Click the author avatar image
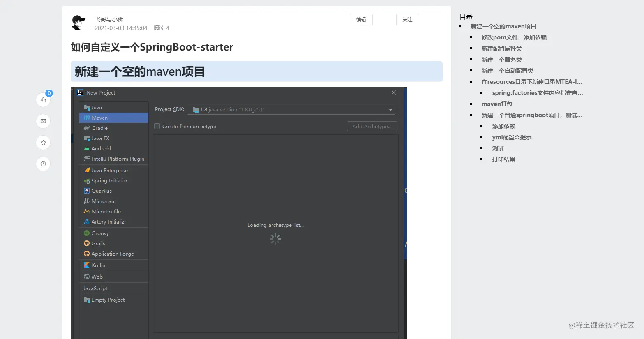The height and width of the screenshot is (339, 644). [x=78, y=23]
